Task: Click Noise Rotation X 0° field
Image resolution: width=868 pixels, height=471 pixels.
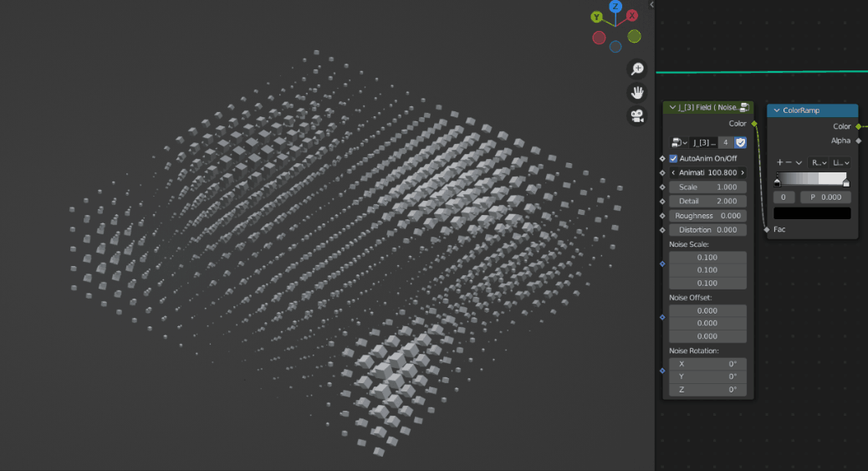Action: (708, 364)
